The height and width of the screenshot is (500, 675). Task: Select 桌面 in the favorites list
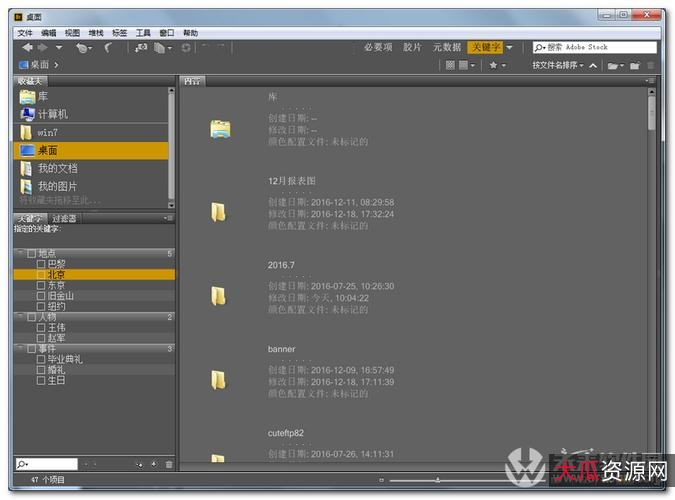[x=90, y=151]
